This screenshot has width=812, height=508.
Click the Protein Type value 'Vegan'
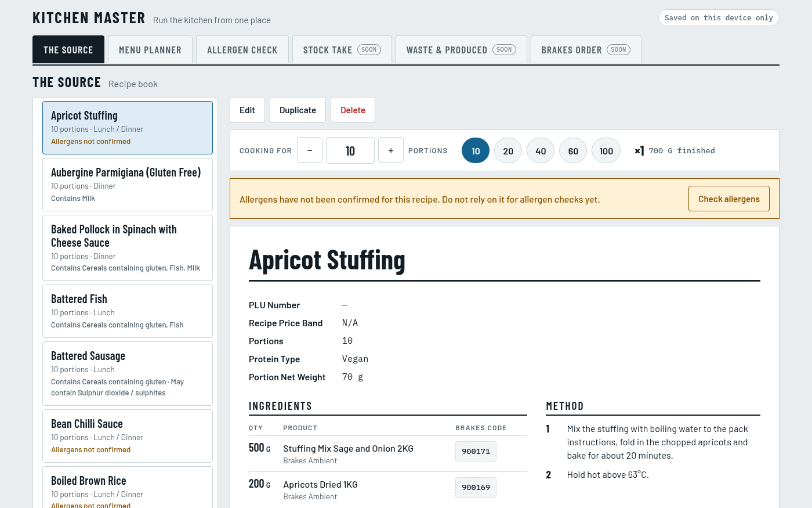pyautogui.click(x=355, y=359)
